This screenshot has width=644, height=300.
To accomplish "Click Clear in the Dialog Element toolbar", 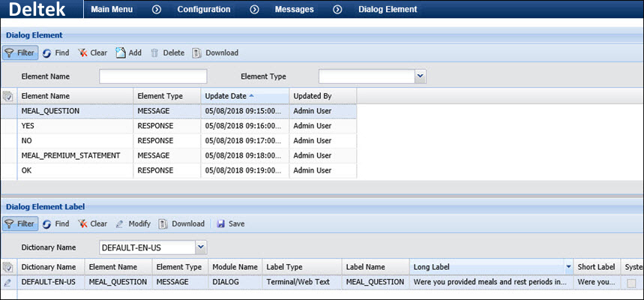I will click(92, 53).
